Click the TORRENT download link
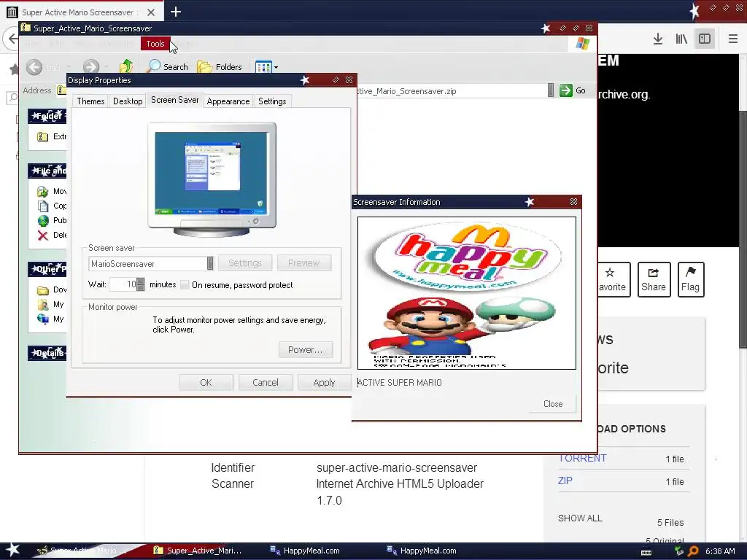Screen dimensions: 747x560 (582, 458)
